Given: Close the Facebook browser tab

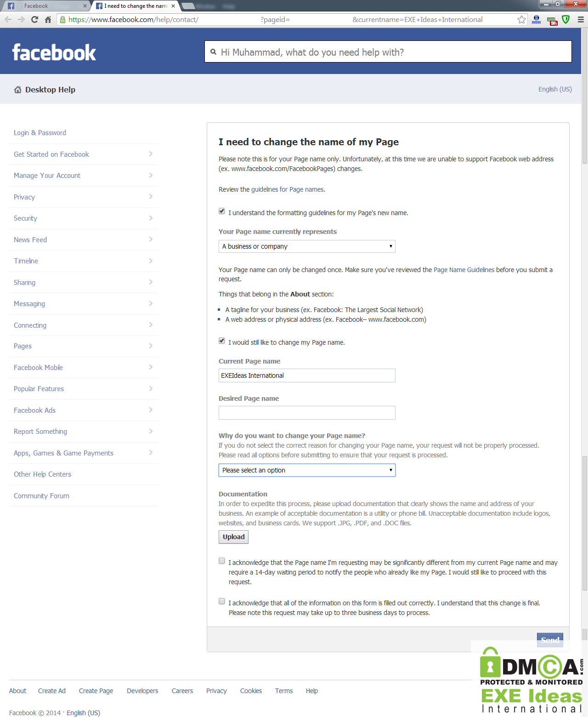Looking at the screenshot, I should (85, 6).
